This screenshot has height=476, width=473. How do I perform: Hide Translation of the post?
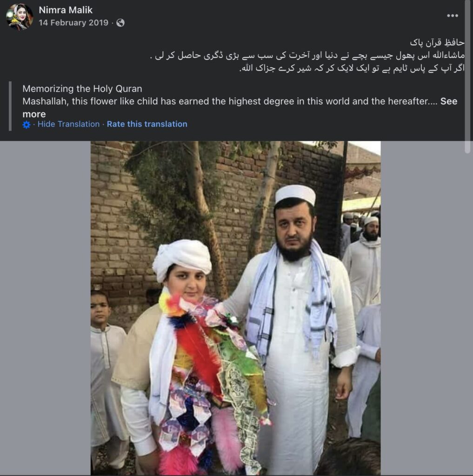[68, 124]
